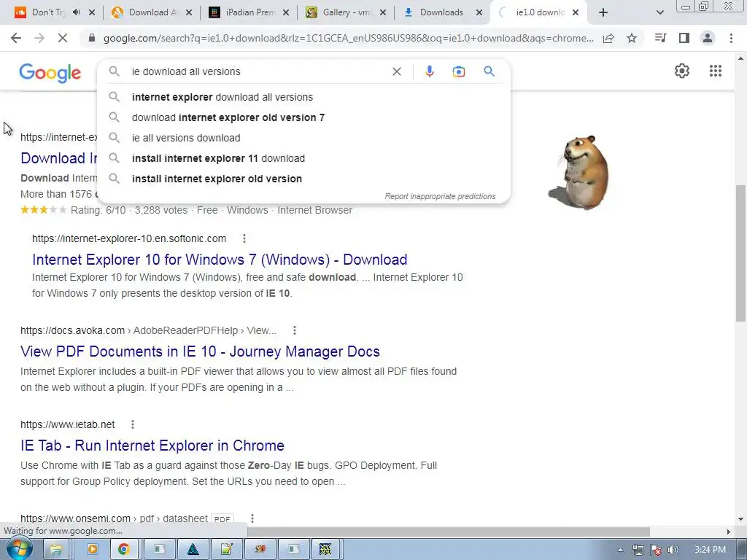The image size is (747, 560).
Task: Clear the search box text
Action: [x=396, y=71]
